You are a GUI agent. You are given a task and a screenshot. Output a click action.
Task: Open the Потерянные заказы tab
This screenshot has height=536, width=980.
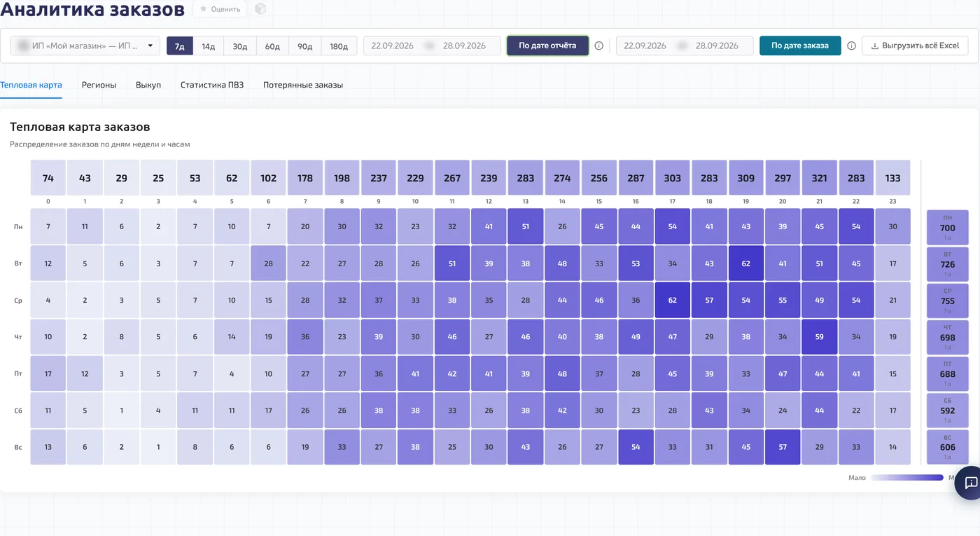(303, 85)
